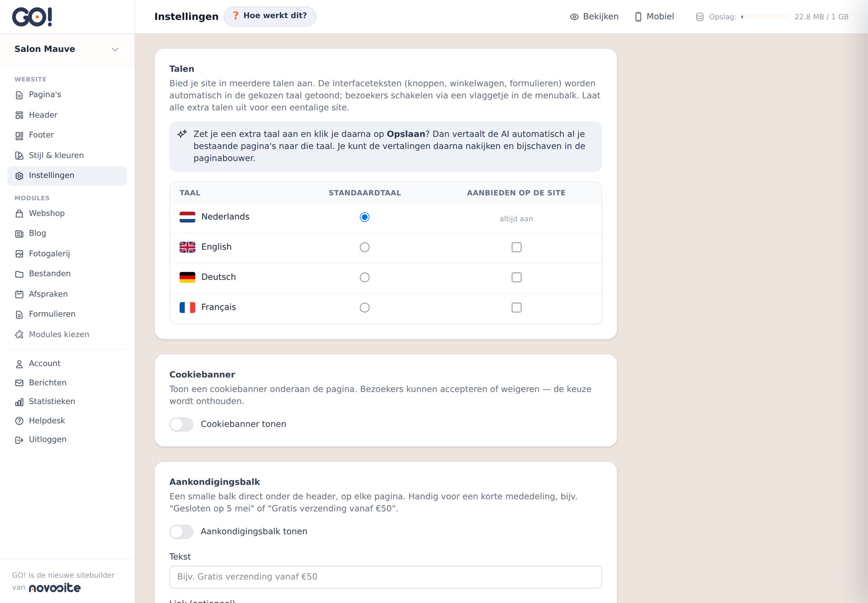
Task: Click the Berichten envelope icon
Action: click(19, 383)
